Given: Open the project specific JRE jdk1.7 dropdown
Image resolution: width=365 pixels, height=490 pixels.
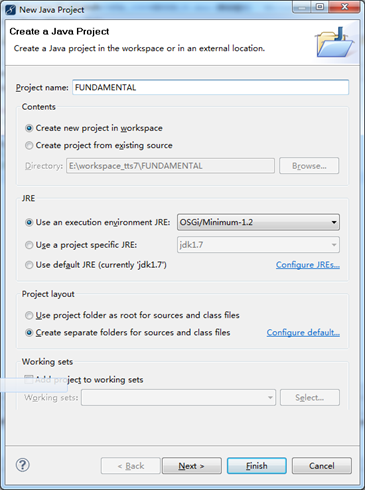Looking at the screenshot, I should coord(258,245).
